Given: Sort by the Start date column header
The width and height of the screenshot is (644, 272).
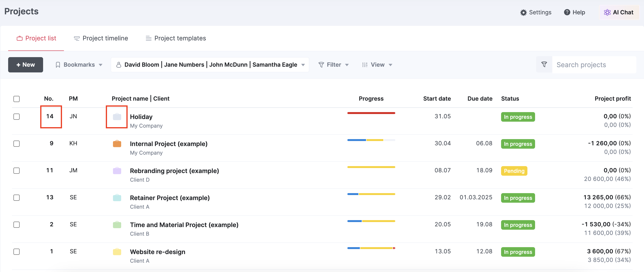Looking at the screenshot, I should 437,98.
